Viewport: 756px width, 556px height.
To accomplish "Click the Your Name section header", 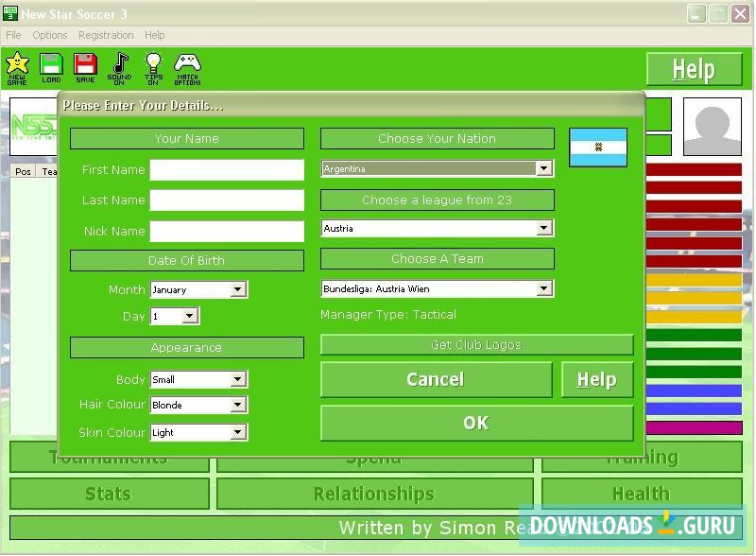I will [187, 138].
